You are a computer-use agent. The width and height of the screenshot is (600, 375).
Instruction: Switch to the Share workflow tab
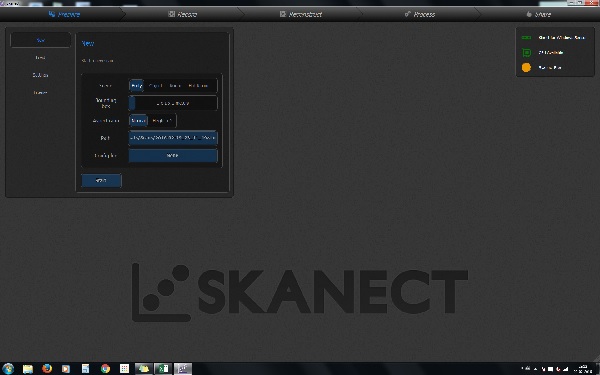[539, 14]
